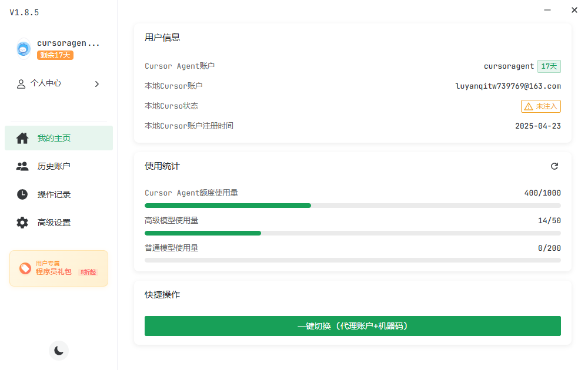Click the registration date 2025-04-23
This screenshot has width=588, height=370.
pos(538,126)
